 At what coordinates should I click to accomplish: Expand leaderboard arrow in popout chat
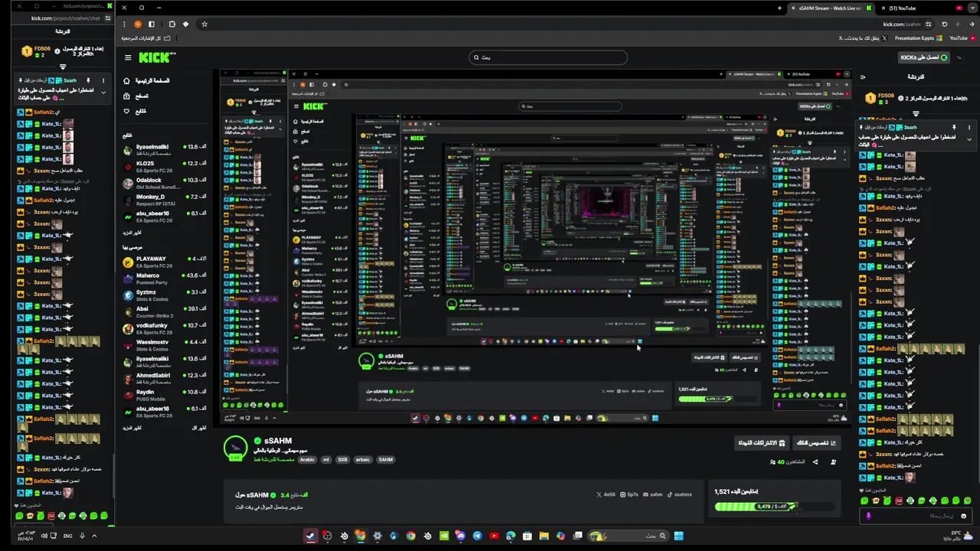coord(63,67)
